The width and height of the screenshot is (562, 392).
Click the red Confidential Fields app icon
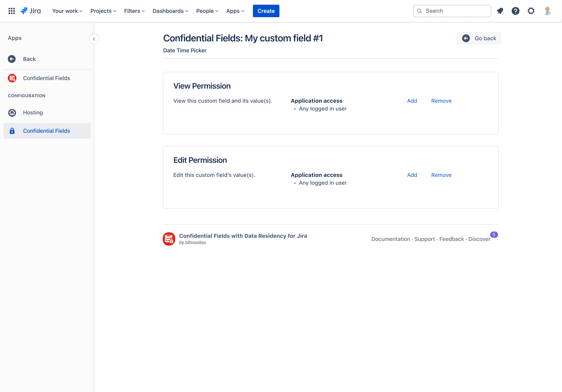[x=12, y=78]
